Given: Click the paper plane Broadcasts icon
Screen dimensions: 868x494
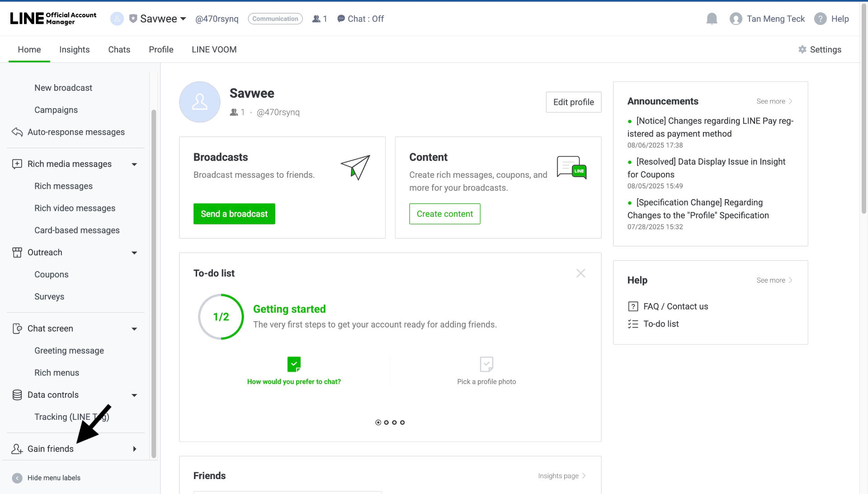Looking at the screenshot, I should click(x=355, y=167).
